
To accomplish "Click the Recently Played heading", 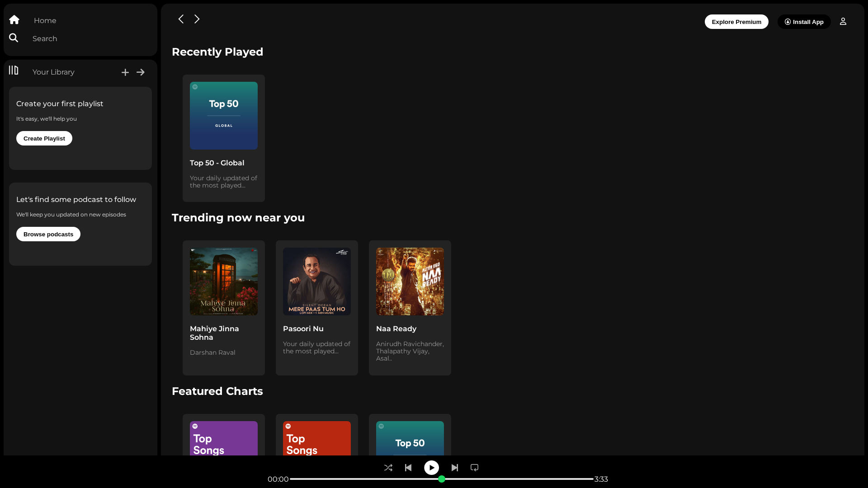I will pos(217,52).
